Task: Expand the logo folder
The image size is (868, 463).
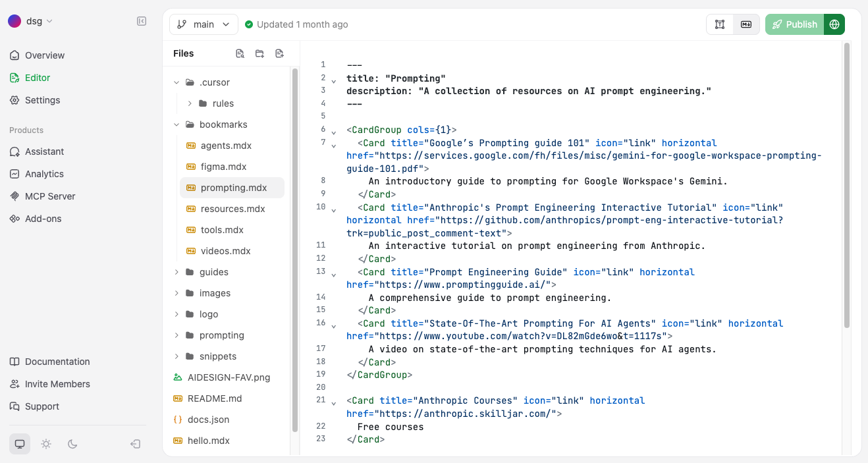Action: (x=176, y=314)
